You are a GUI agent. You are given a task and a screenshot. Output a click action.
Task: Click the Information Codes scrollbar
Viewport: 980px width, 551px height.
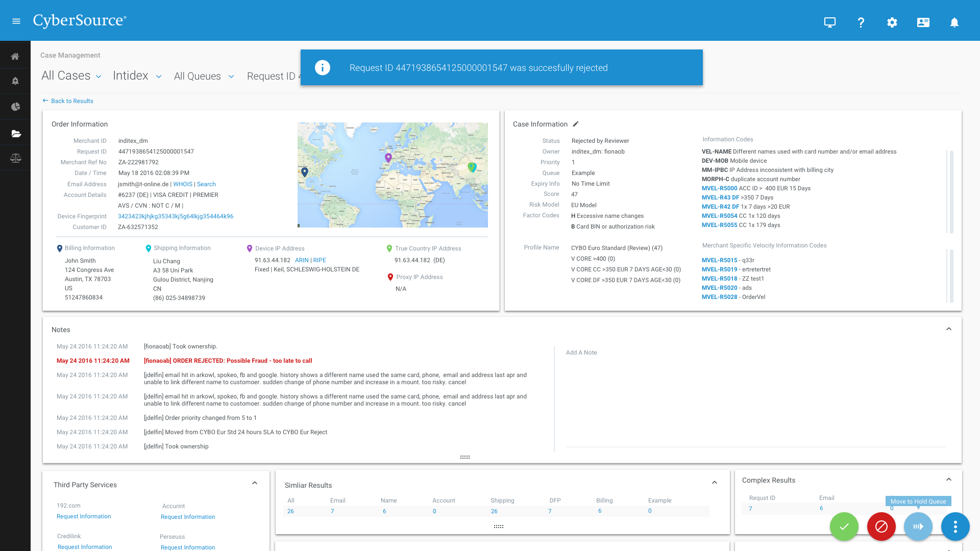(951, 191)
